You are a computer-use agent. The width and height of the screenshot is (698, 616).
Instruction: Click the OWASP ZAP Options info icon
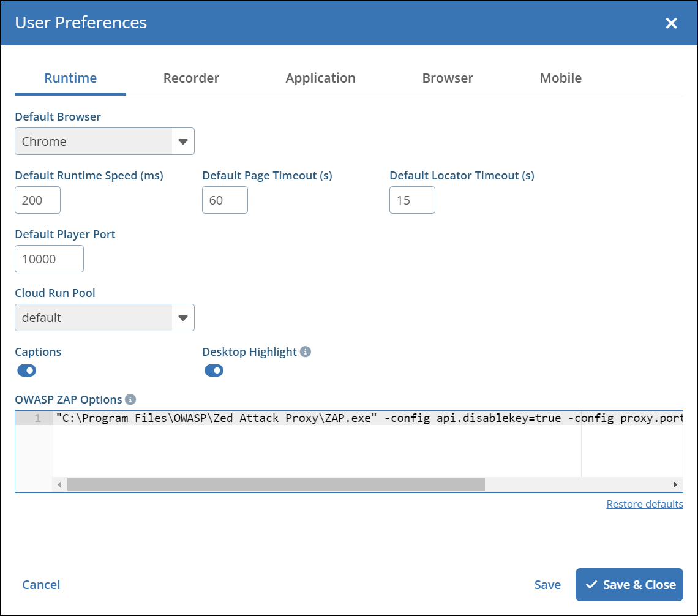click(130, 399)
